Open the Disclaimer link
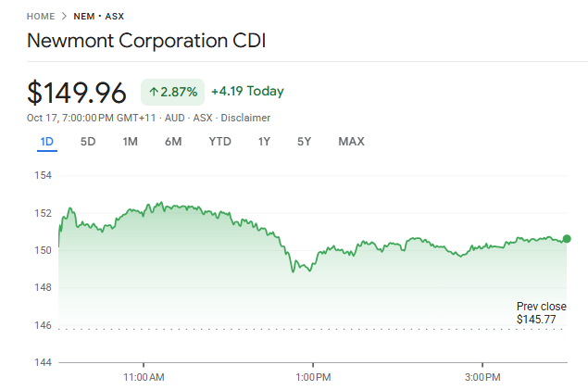Image resolution: width=588 pixels, height=390 pixels. pos(245,119)
